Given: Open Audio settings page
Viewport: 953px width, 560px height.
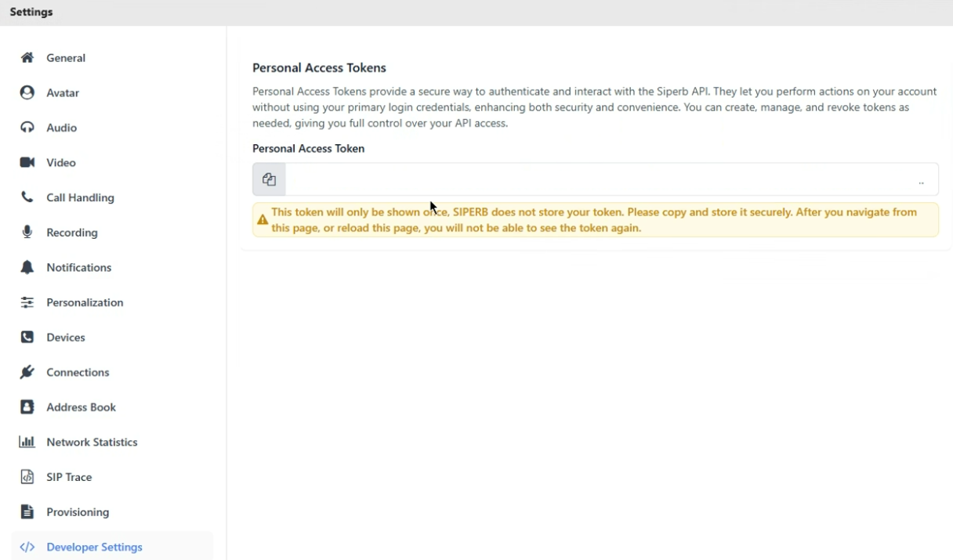Looking at the screenshot, I should (112, 128).
